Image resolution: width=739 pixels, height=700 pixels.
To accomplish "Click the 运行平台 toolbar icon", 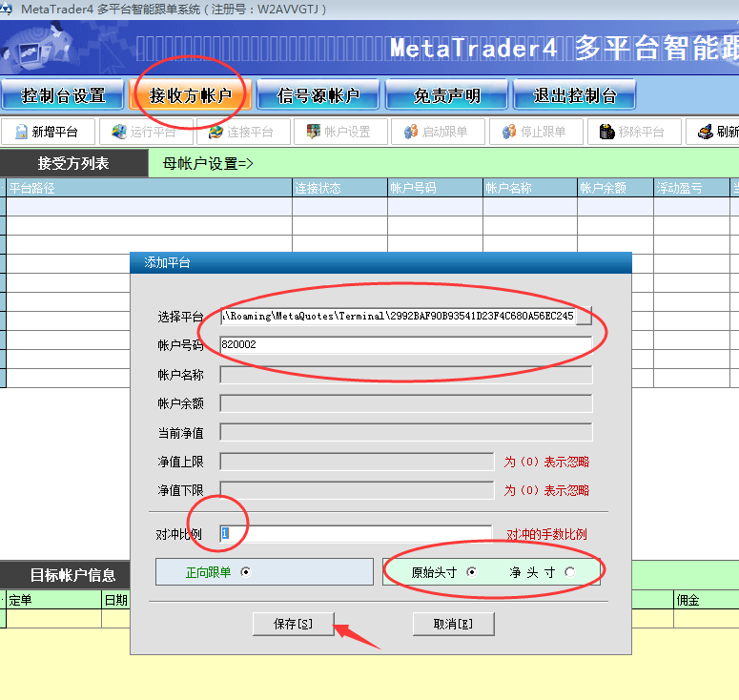I will pos(119,132).
